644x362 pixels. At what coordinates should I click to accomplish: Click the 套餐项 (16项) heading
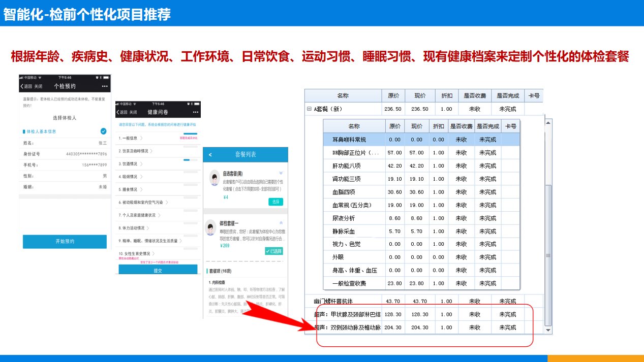click(x=220, y=272)
